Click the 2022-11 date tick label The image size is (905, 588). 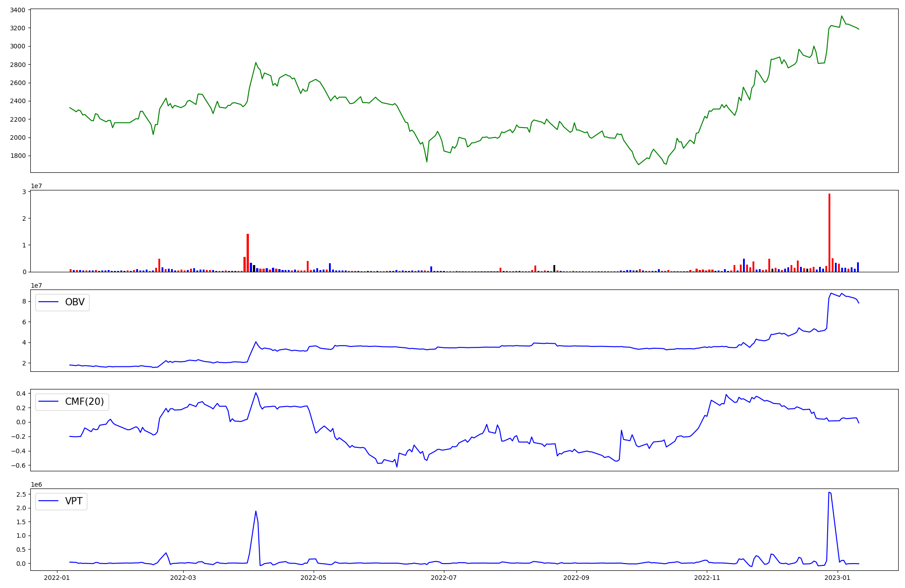click(x=707, y=578)
